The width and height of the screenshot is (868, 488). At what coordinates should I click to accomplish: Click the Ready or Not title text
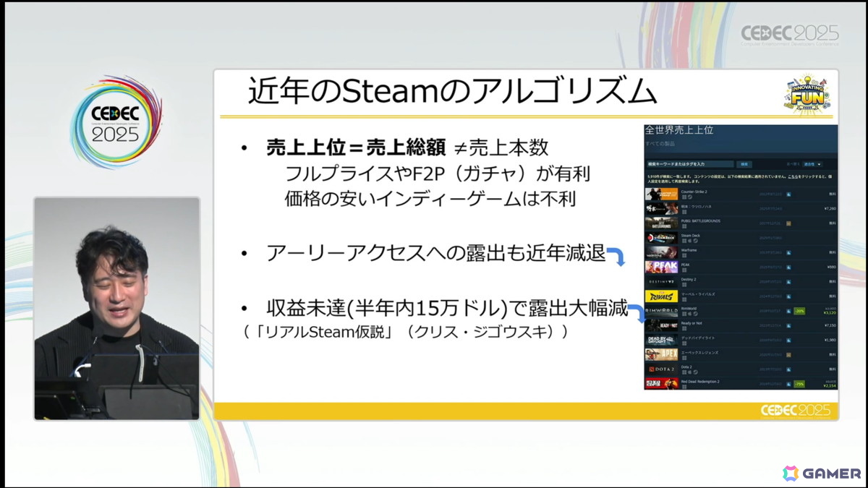(692, 323)
